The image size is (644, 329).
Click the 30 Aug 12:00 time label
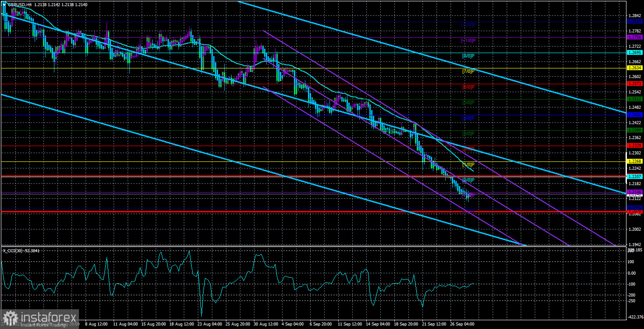click(x=266, y=325)
